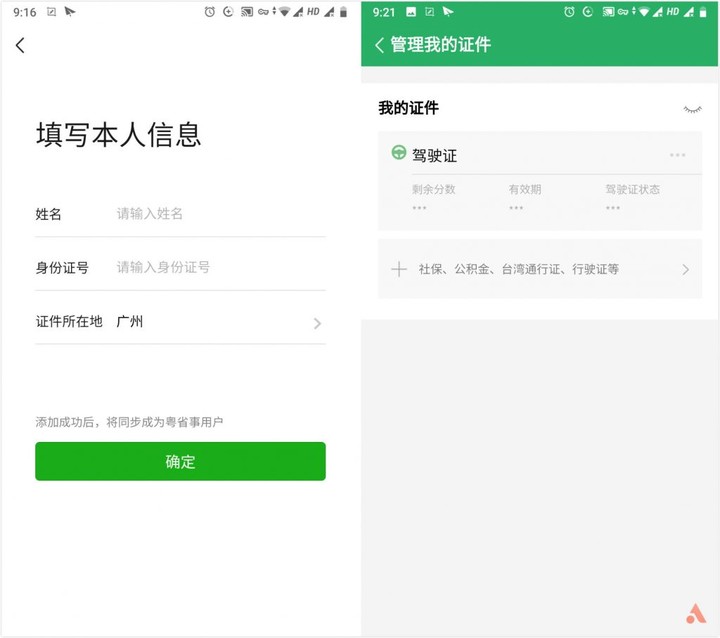Click the 姓名 input field
Screen dimensions: 720x638
point(220,214)
